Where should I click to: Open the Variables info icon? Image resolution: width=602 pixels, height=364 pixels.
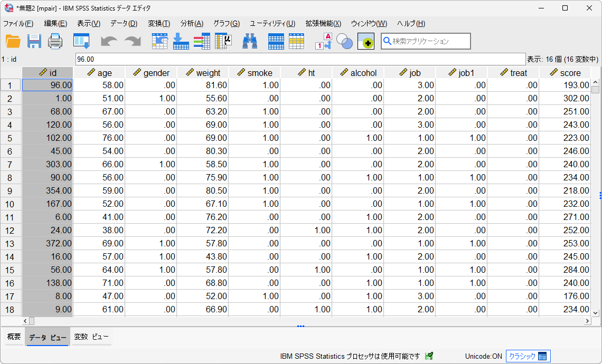click(202, 41)
